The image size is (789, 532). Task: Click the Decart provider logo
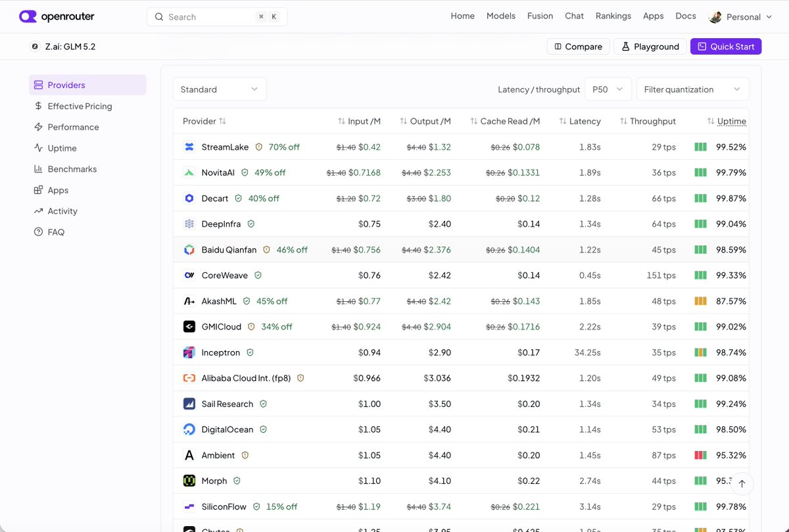click(x=189, y=199)
